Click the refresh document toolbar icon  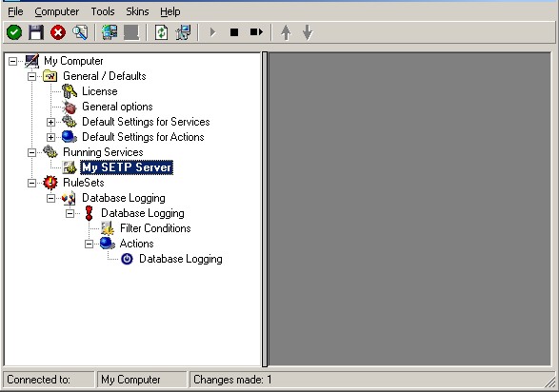click(x=162, y=32)
